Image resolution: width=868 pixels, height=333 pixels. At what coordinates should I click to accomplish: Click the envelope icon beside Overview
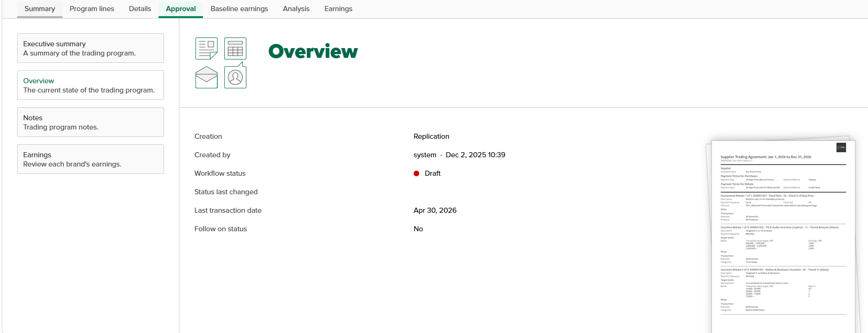(207, 77)
